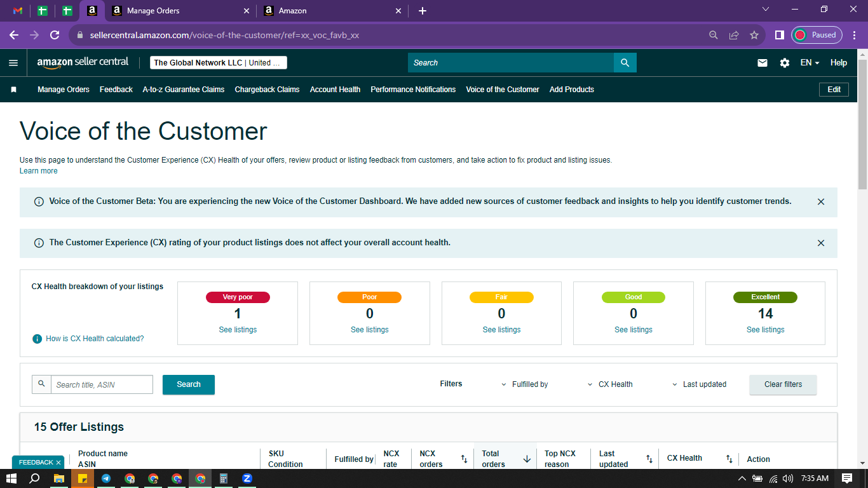
Task: Open Feedback in the favorites bar
Action: click(116, 90)
